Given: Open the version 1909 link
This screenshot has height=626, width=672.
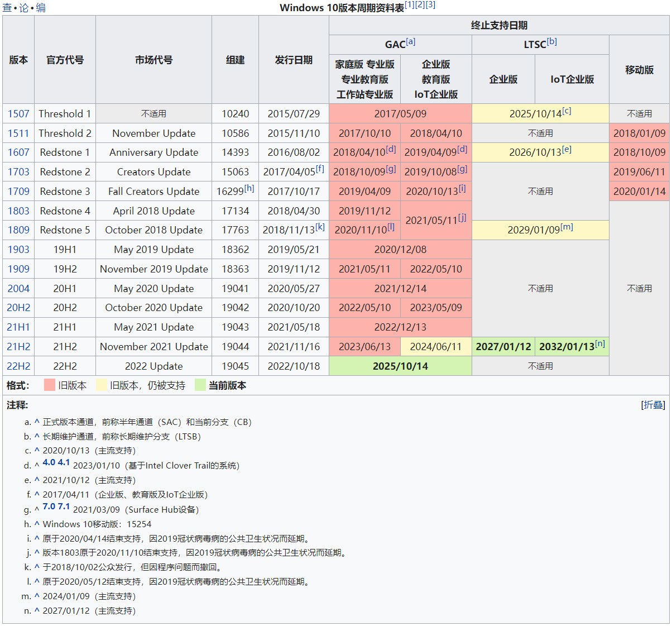Looking at the screenshot, I should pos(18,269).
